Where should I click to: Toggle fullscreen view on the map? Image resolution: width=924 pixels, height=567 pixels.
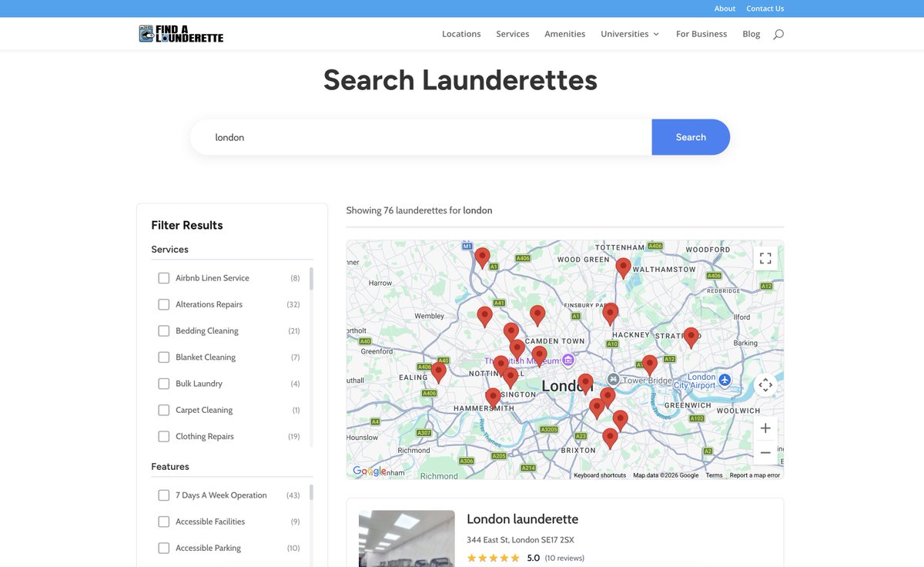tap(765, 258)
